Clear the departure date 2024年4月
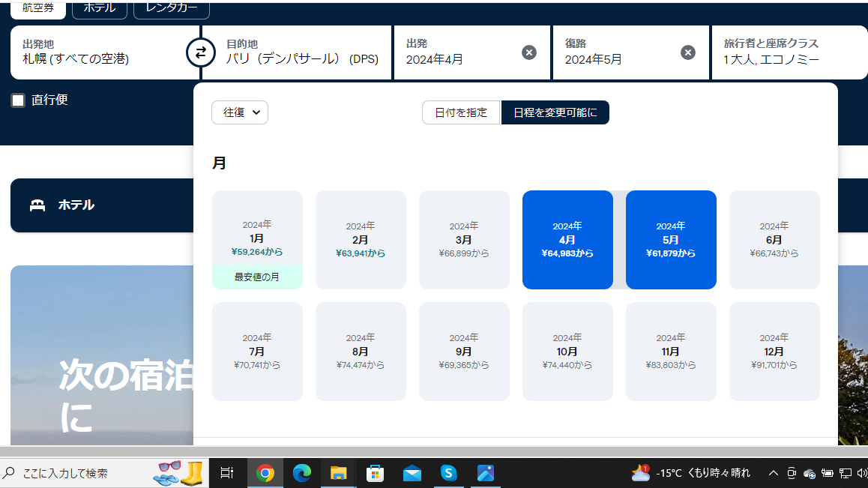Screen dimensions: 868x488 [x=529, y=52]
